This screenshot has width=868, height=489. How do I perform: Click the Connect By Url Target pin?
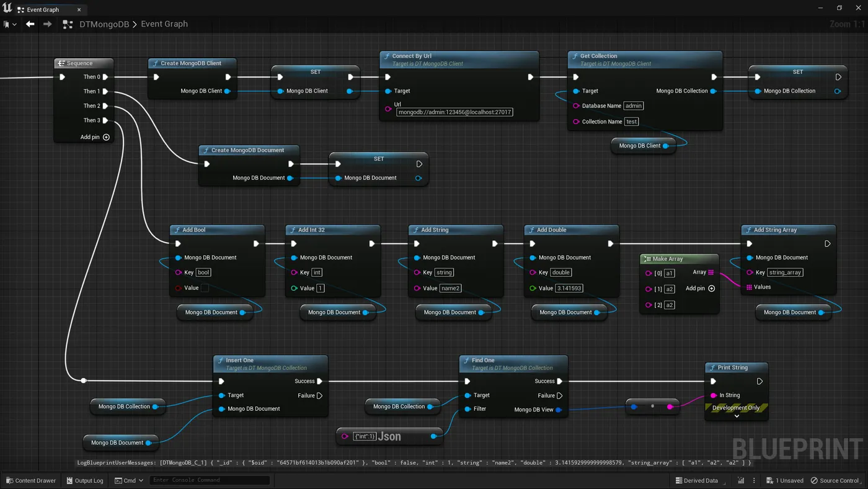[388, 91]
